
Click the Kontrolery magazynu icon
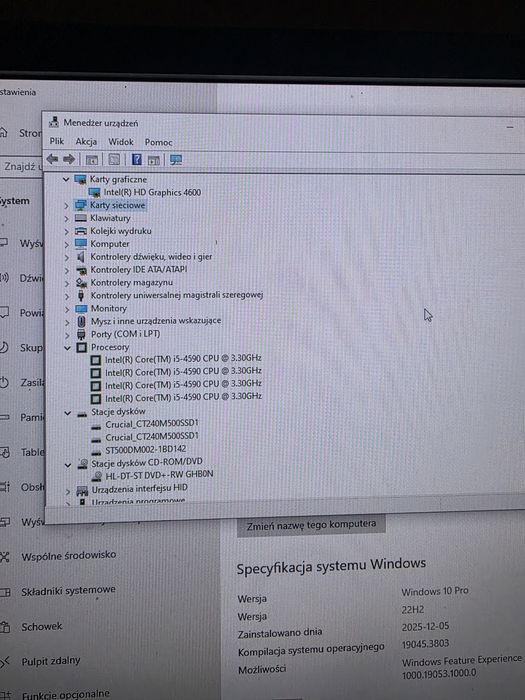pyautogui.click(x=81, y=283)
